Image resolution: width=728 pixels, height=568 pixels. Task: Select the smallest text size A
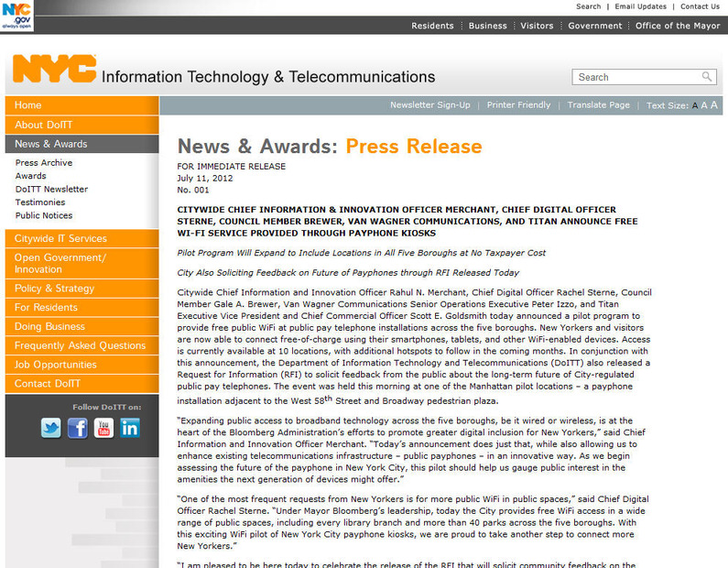coord(694,106)
